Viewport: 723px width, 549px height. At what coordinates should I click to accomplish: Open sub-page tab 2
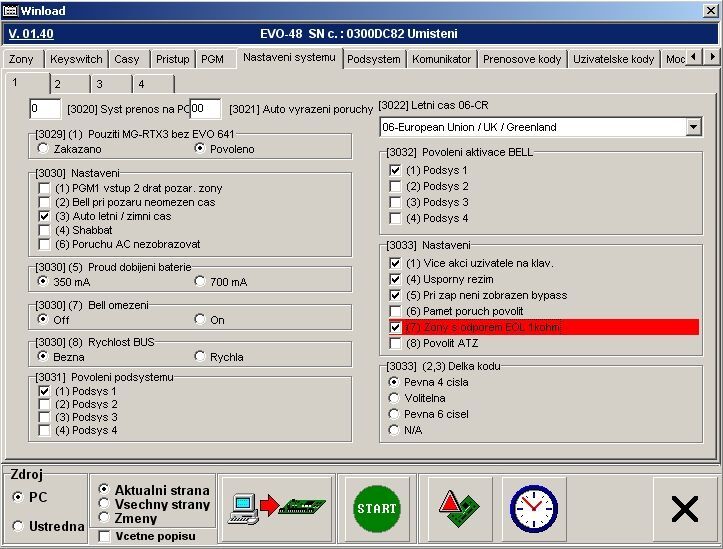pos(58,85)
